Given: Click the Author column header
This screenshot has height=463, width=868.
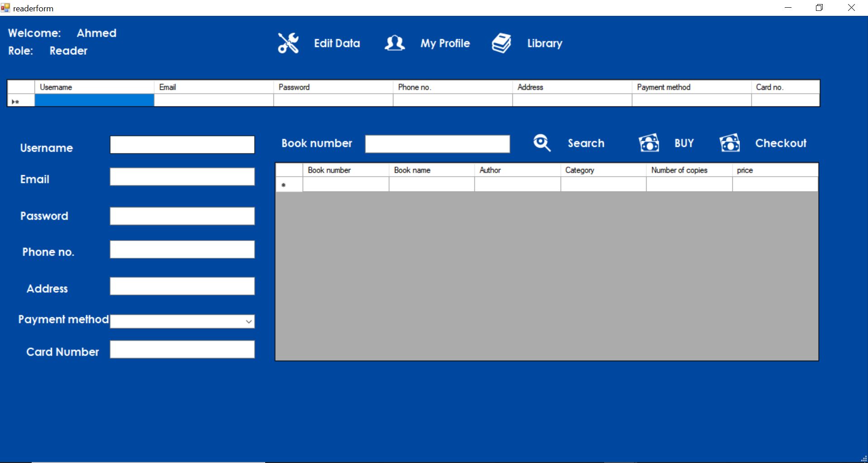Looking at the screenshot, I should point(518,170).
